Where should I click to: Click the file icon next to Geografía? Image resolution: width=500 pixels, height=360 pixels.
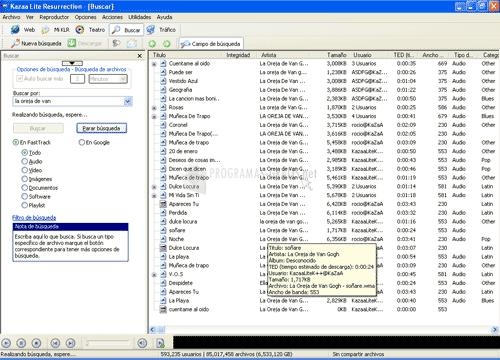[x=163, y=90]
